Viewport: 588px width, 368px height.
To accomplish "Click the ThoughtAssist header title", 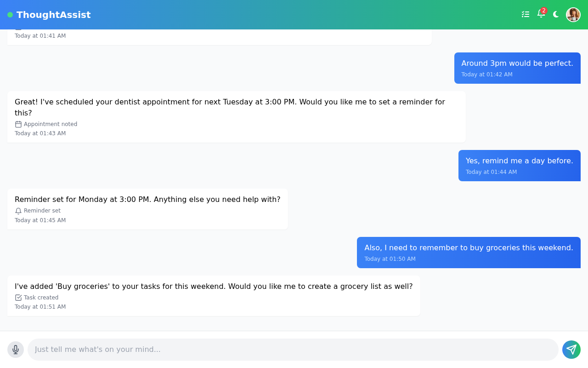I will click(53, 14).
